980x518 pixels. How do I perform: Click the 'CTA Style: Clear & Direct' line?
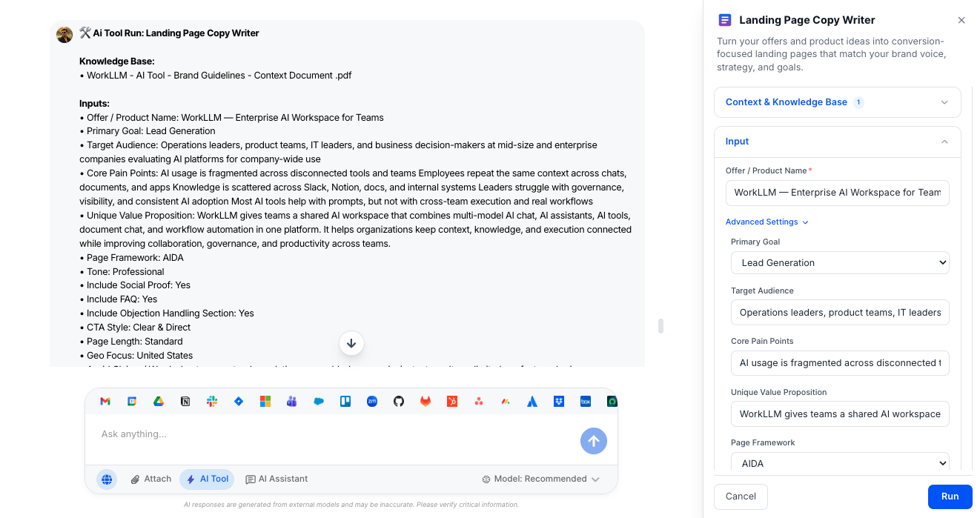coord(135,328)
